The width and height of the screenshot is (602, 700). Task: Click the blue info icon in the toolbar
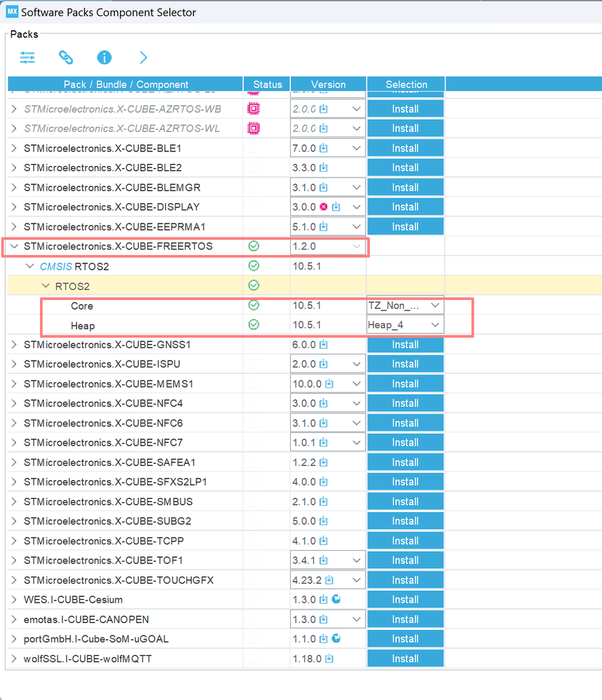tap(104, 57)
